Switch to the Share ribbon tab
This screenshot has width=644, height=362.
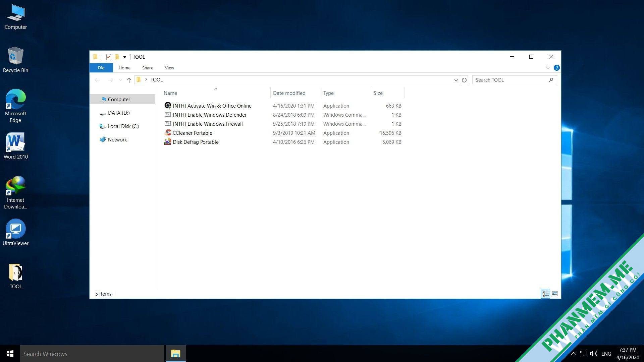(148, 68)
